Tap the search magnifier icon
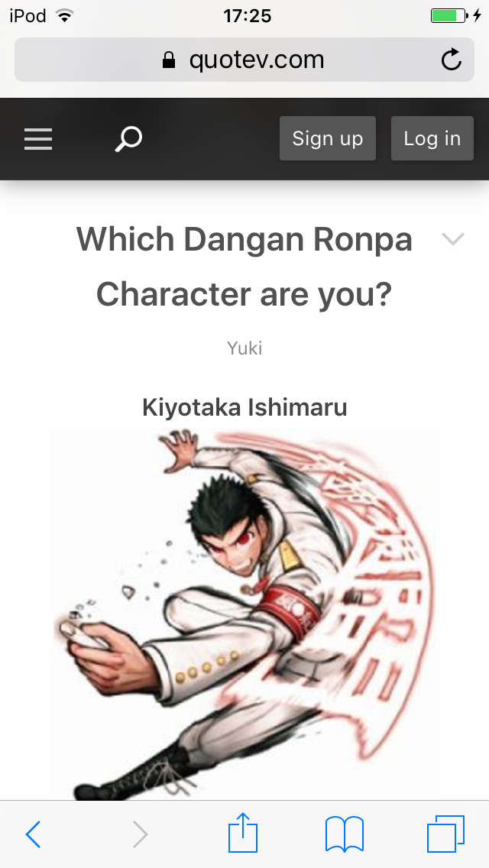Image resolution: width=489 pixels, height=868 pixels. coord(128,139)
